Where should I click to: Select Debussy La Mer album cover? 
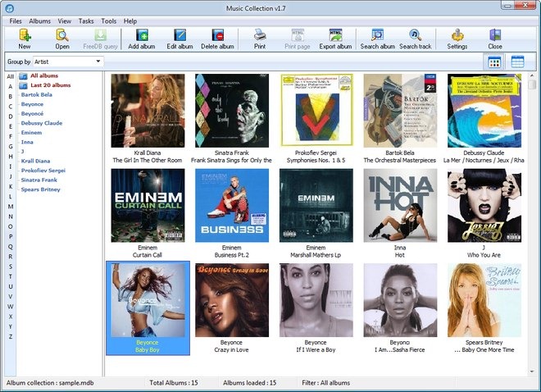[x=484, y=111]
